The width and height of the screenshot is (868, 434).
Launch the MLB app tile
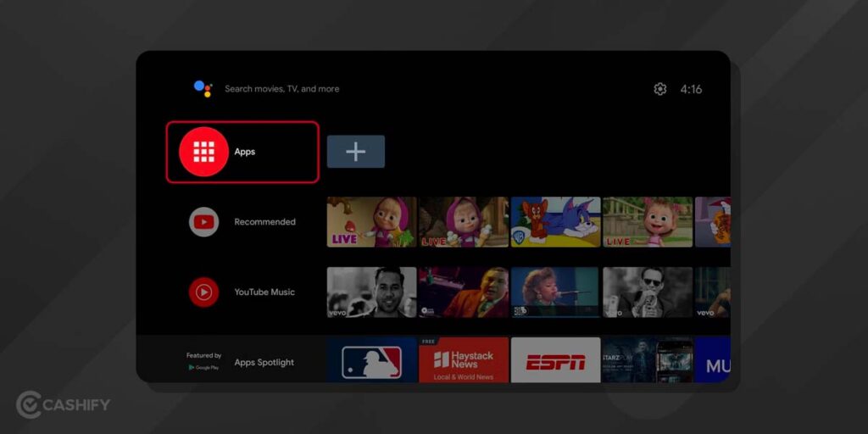(371, 361)
